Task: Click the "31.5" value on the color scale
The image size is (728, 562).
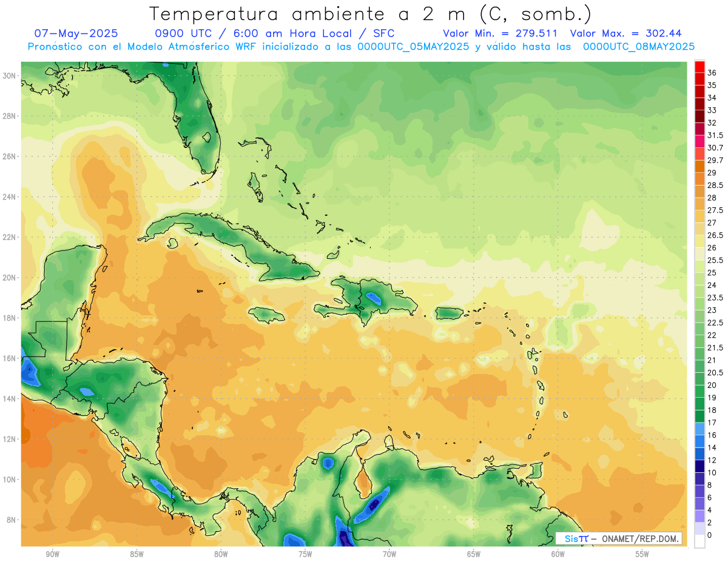Action: point(715,135)
